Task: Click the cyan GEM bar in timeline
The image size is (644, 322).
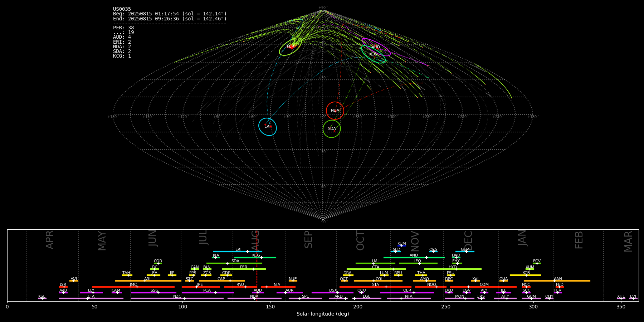Action: point(465,252)
